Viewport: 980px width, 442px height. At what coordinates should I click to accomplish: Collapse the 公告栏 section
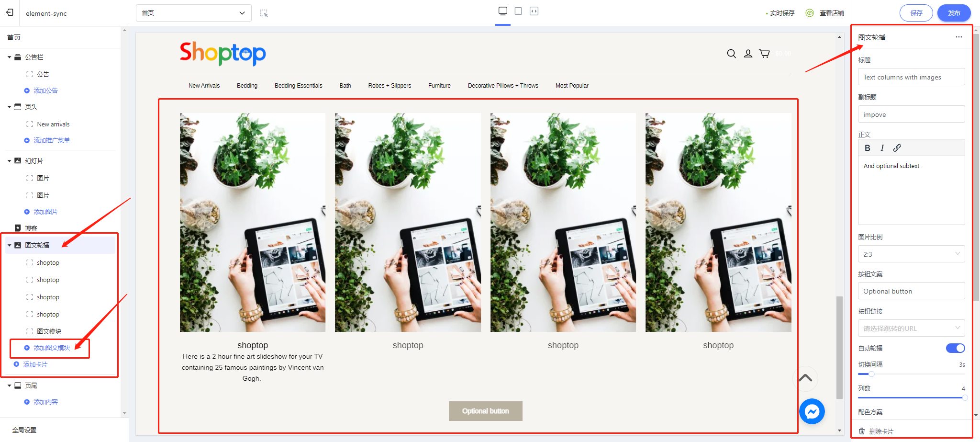[x=9, y=57]
